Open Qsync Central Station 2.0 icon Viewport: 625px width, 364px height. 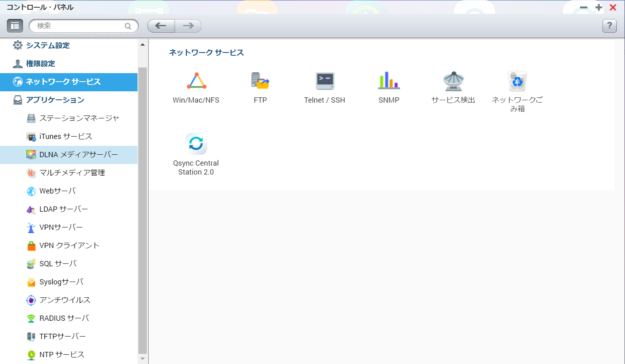coord(196,144)
